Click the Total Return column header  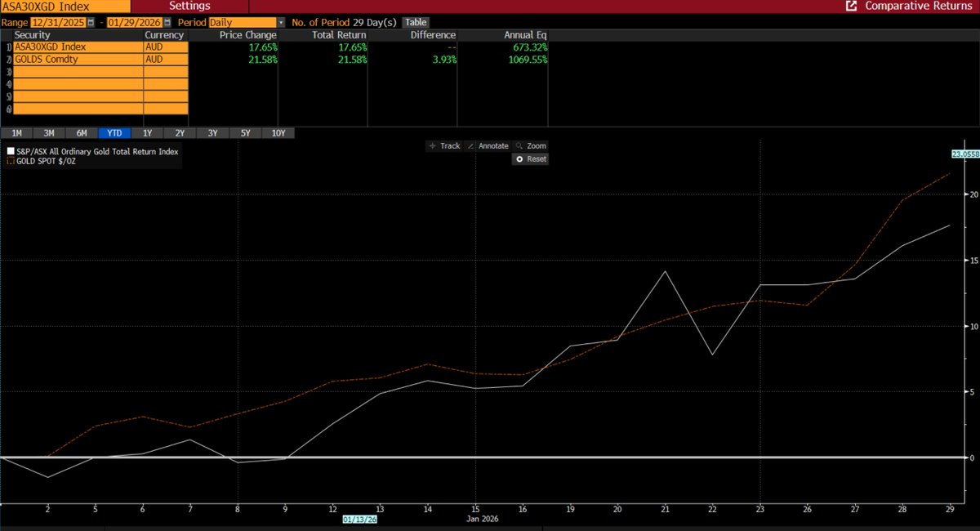pos(339,35)
